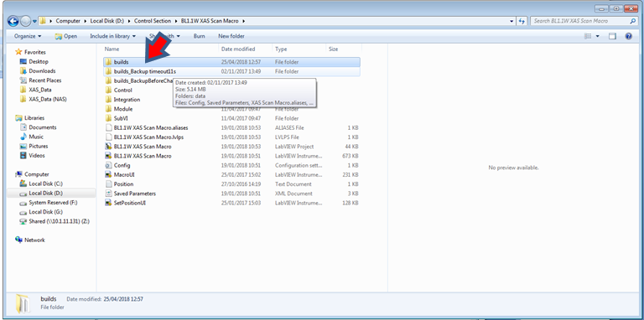Click the change view icon
The image size is (644, 320).
pos(588,36)
